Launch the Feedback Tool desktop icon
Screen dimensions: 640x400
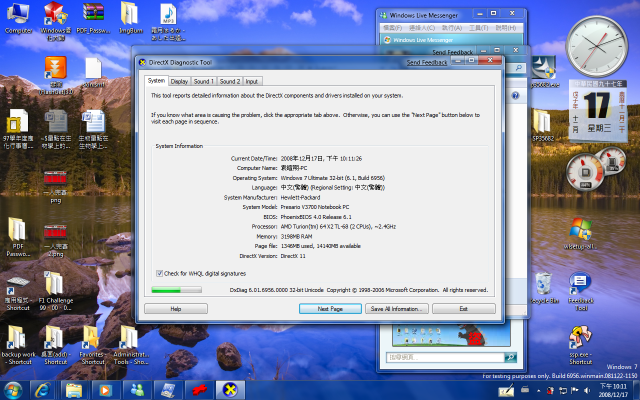(580, 291)
